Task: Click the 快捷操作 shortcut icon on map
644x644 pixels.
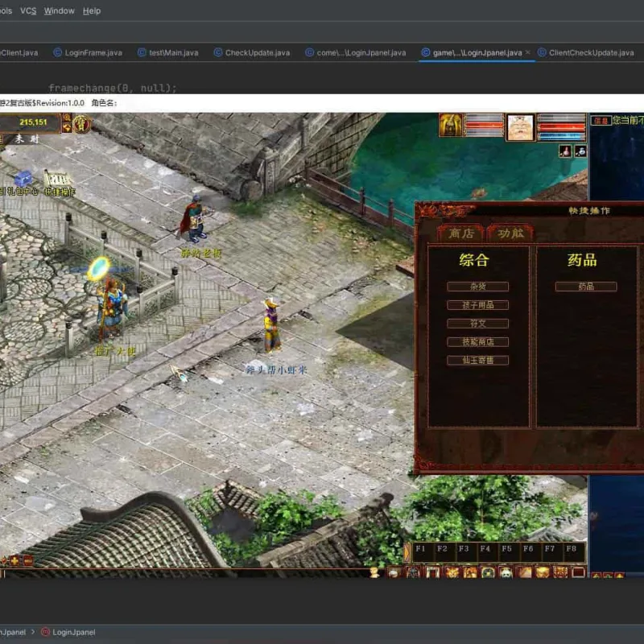Action: pyautogui.click(x=58, y=179)
